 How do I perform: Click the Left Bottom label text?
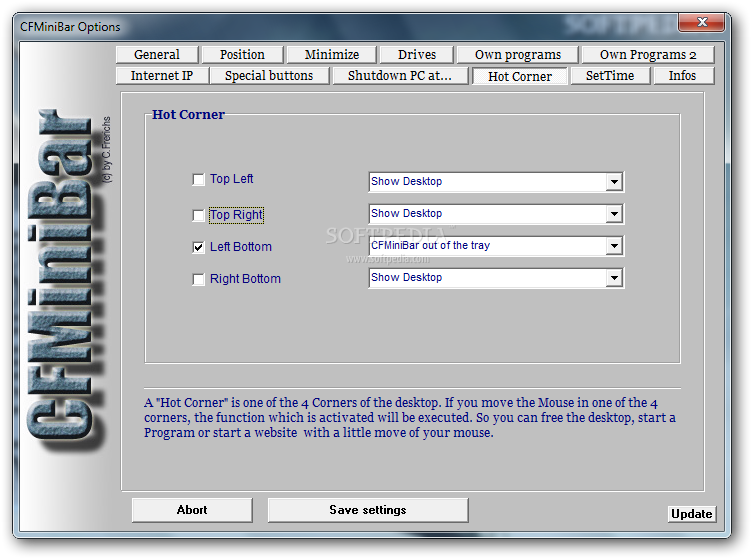tap(241, 247)
